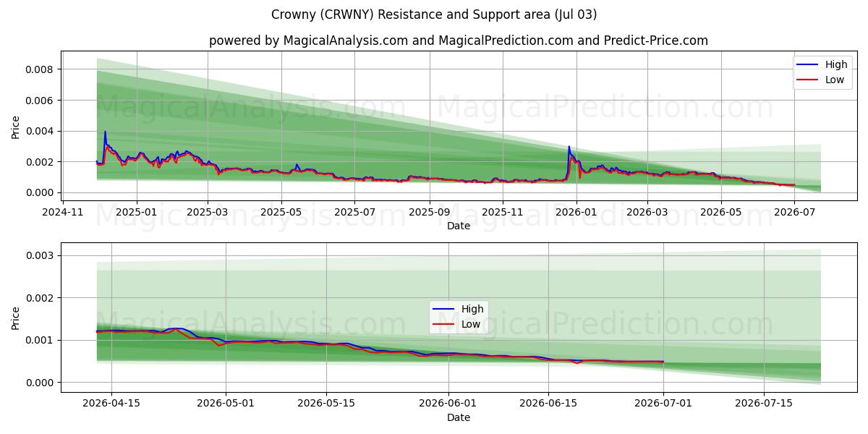Click the 'Date' label under the top chart
Viewport: 868px width, 434px height.
(x=459, y=226)
